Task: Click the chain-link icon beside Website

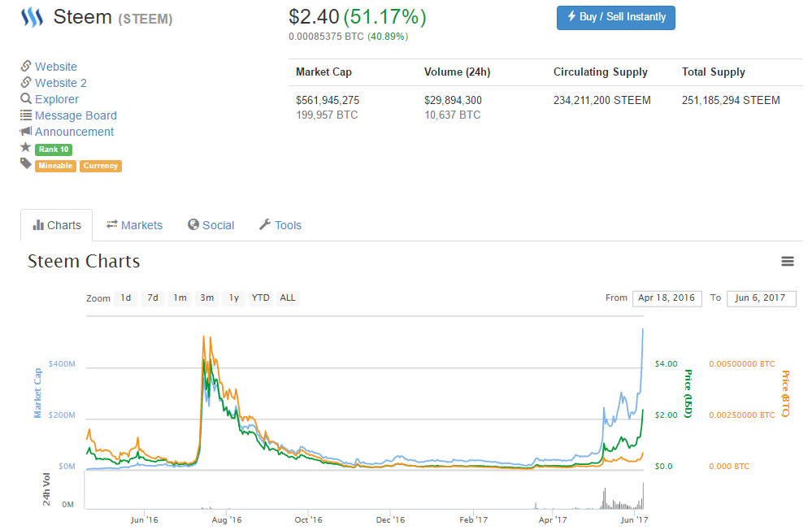Action: tap(26, 66)
